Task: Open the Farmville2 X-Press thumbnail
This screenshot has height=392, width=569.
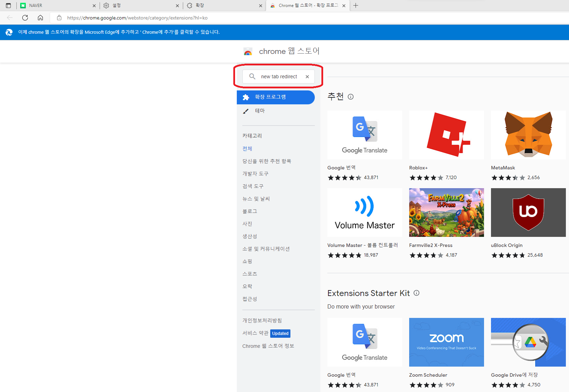Action: click(446, 213)
